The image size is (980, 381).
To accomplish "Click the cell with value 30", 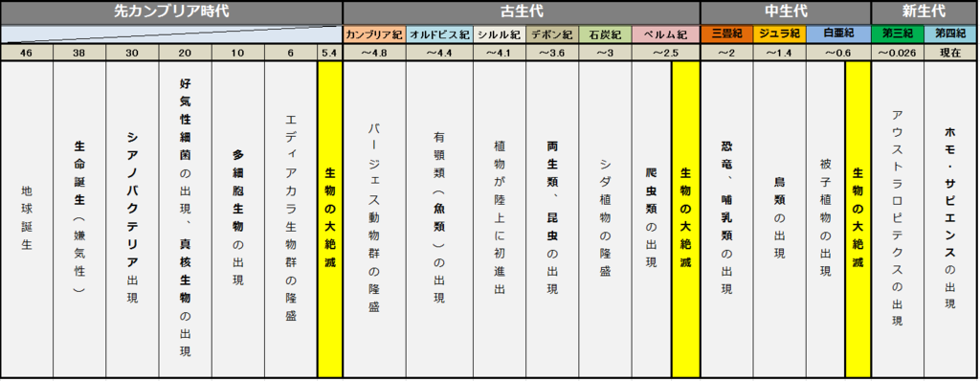I will pyautogui.click(x=132, y=53).
